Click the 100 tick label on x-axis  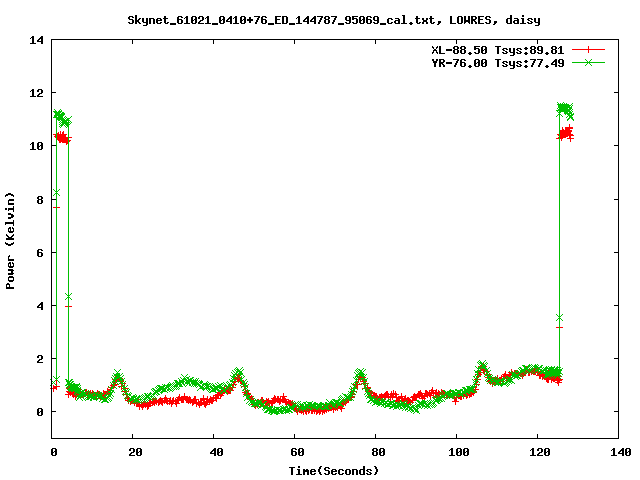point(456,453)
